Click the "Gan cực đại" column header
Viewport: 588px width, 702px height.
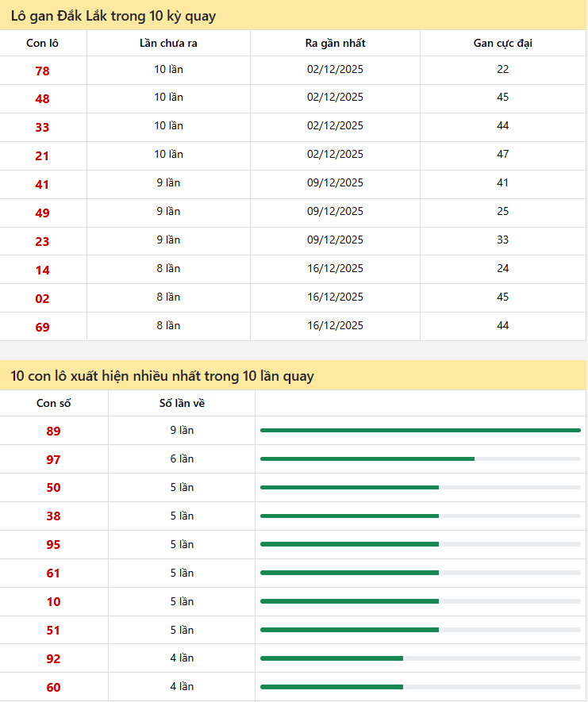[x=502, y=44]
